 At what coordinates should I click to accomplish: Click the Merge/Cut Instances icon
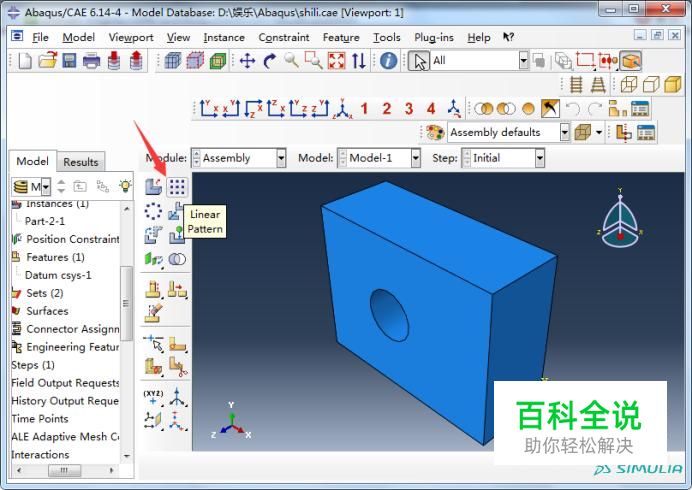[177, 259]
